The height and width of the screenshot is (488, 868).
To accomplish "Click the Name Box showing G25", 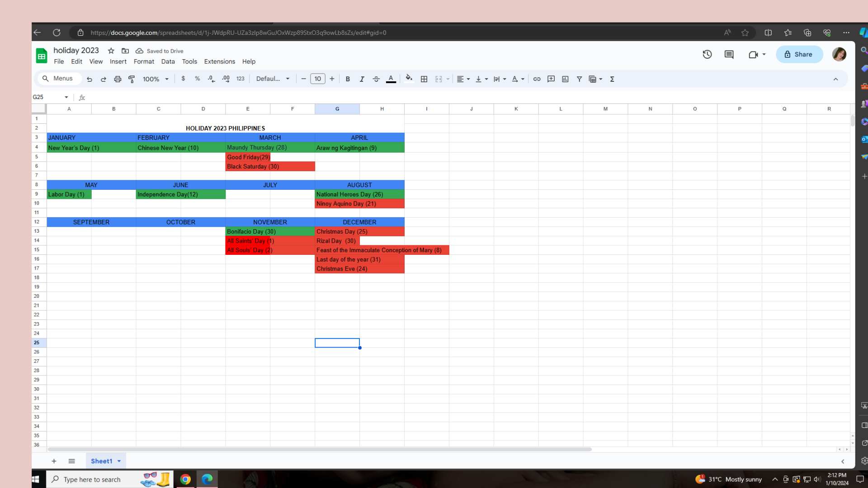I will click(x=47, y=97).
